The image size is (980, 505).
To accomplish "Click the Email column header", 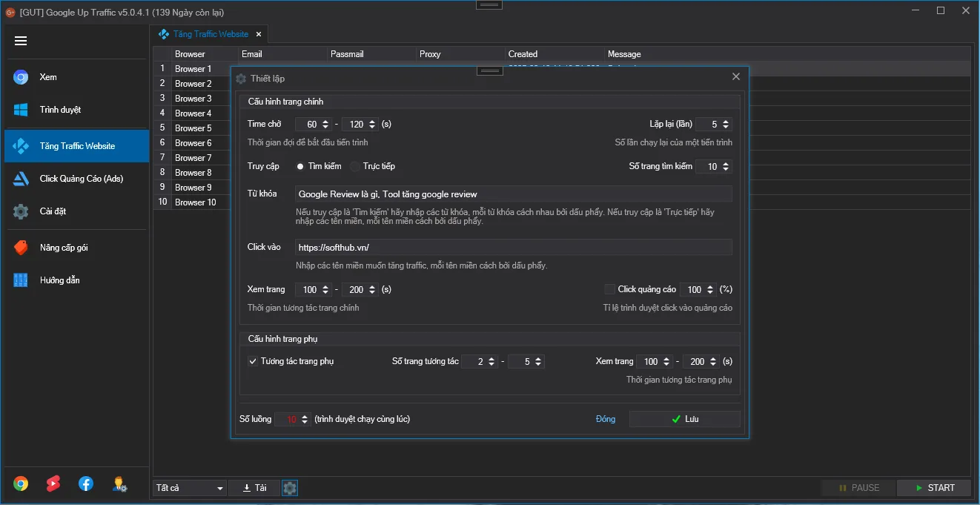I will tap(283, 54).
